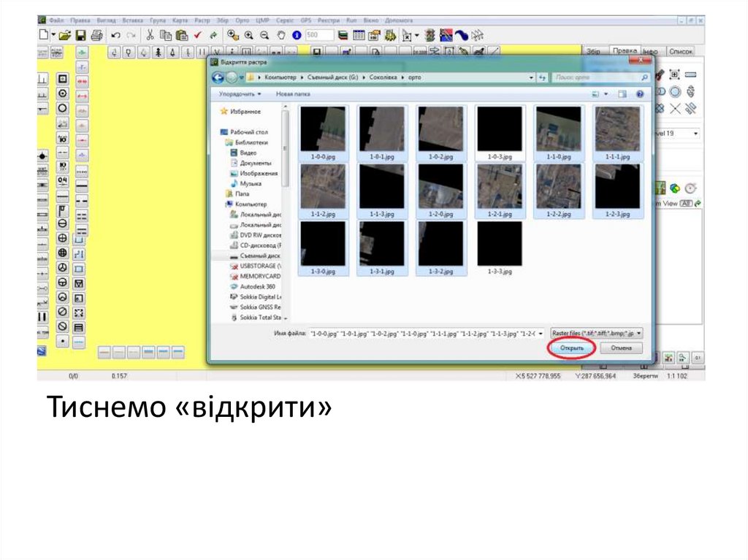The height and width of the screenshot is (560, 748).
Task: Select the 1-0-3.jpg thumbnail
Action: point(500,133)
